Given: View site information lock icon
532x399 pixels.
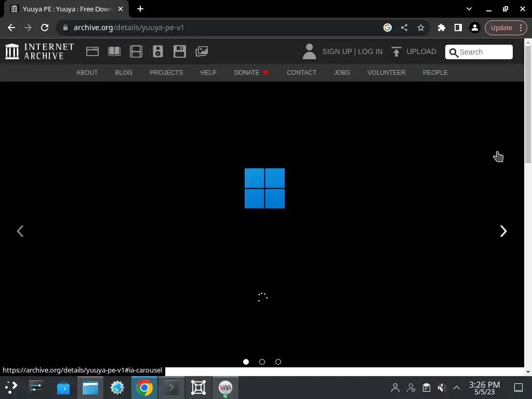Looking at the screenshot, I should coord(65,28).
